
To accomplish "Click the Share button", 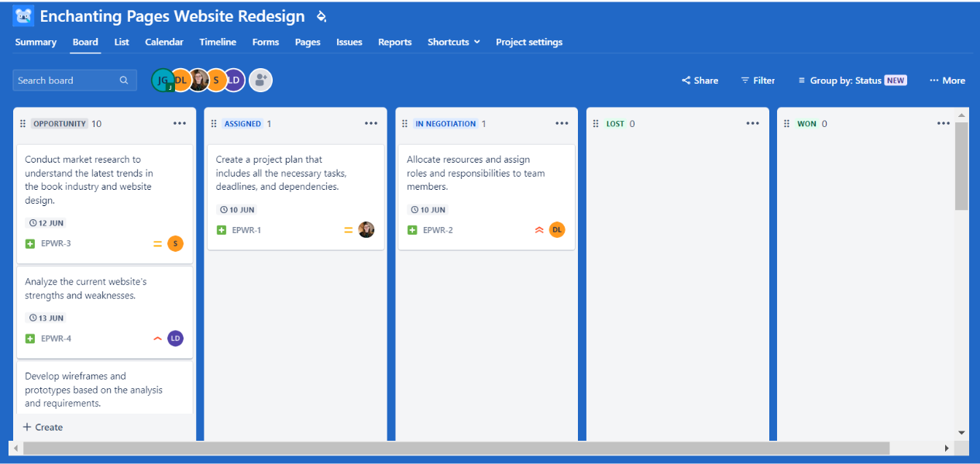I will (700, 81).
